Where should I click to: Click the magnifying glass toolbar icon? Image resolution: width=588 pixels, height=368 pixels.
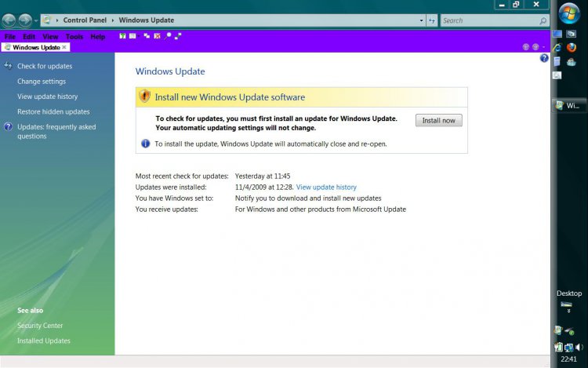(x=168, y=36)
